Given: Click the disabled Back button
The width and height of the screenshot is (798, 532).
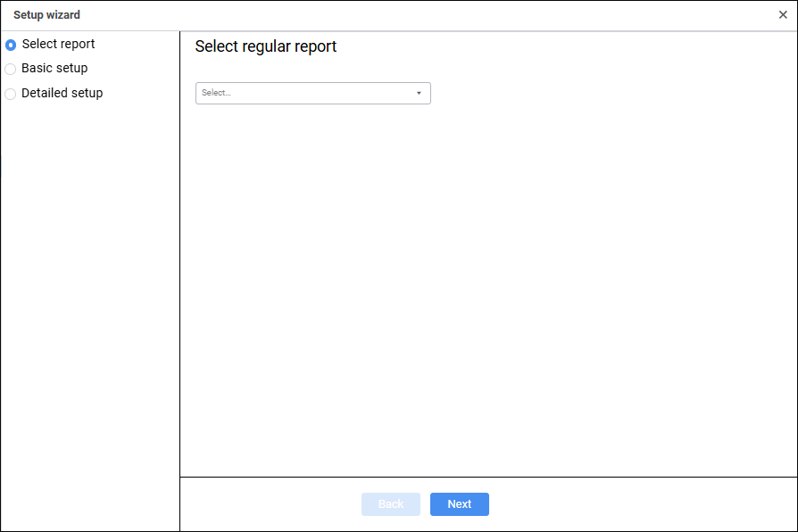Looking at the screenshot, I should point(391,504).
